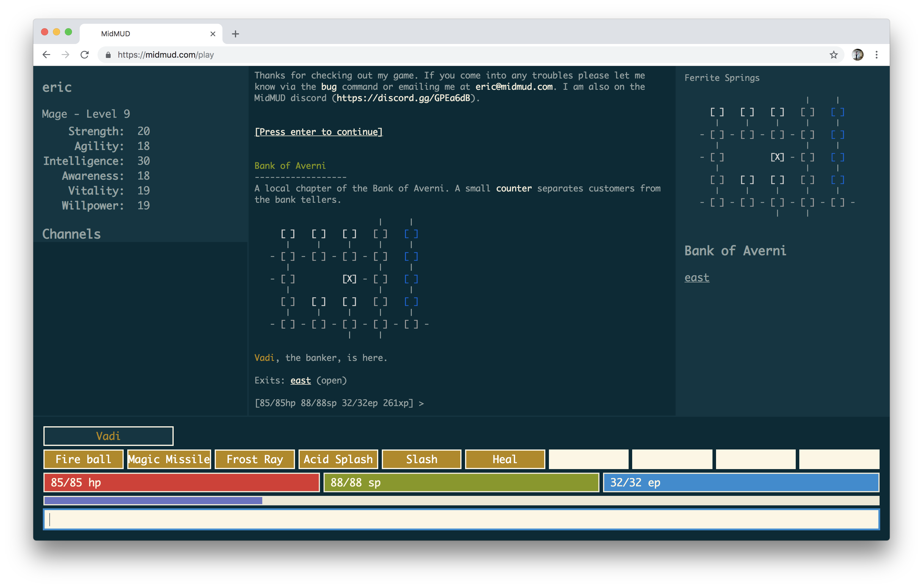Screen dimensions: 923x588
Task: Open the MidMUD discord invite link
Action: tap(403, 98)
